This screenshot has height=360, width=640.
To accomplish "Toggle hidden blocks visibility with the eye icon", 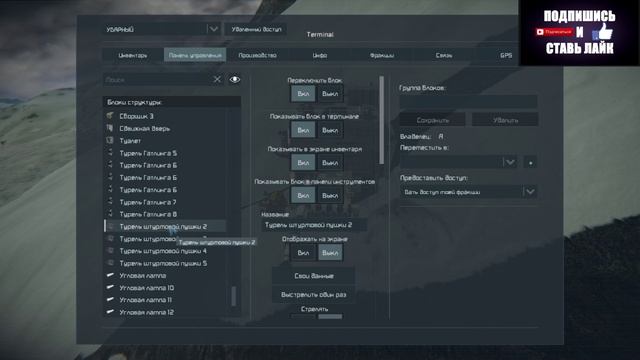I will 235,79.
